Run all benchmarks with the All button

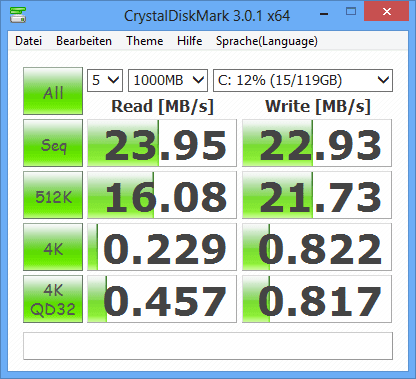[x=53, y=91]
